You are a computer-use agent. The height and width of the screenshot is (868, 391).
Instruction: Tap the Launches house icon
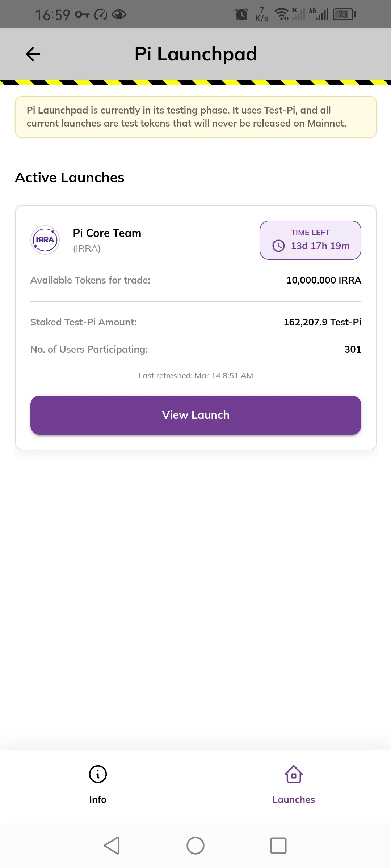(294, 774)
